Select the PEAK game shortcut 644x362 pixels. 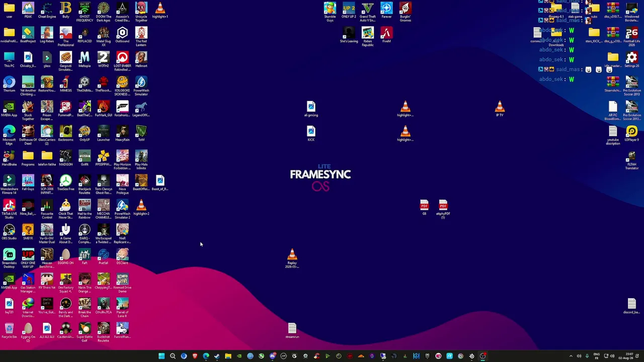click(28, 11)
